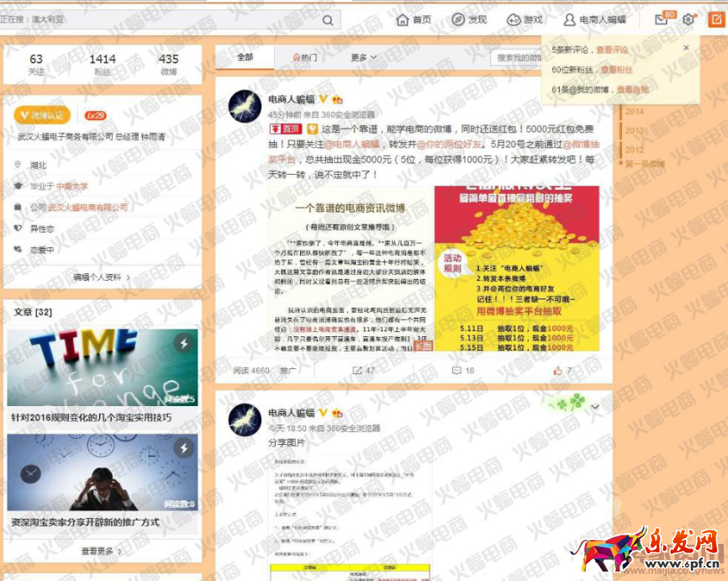
Task: Click the 今天 18:50 post timestamp
Action: pos(288,428)
